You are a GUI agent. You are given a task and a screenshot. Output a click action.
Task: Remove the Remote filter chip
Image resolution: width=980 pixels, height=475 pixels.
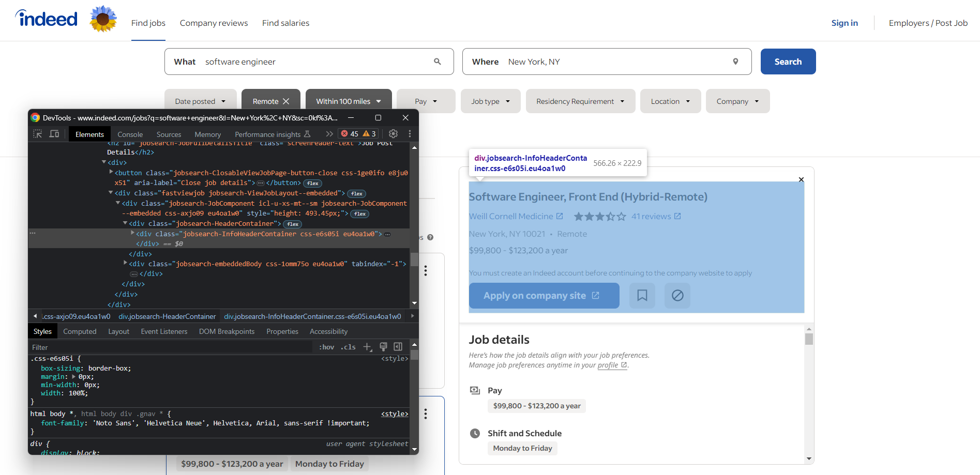(287, 101)
